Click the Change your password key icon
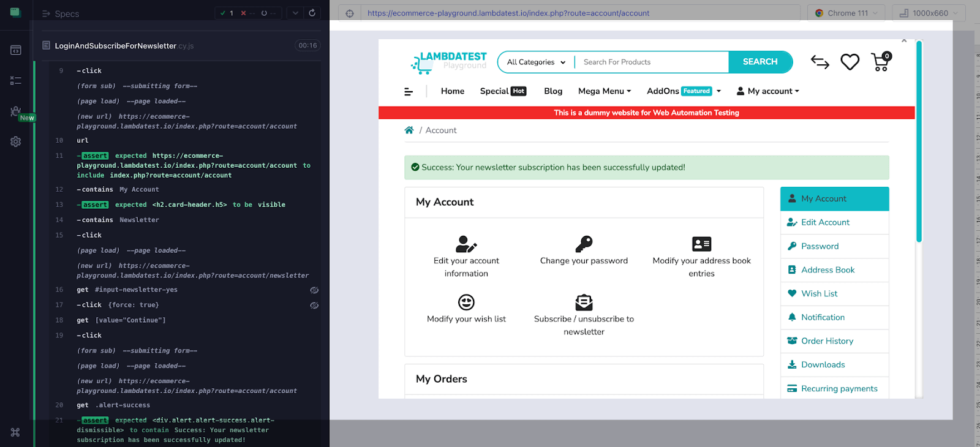This screenshot has height=447, width=980. click(x=584, y=244)
